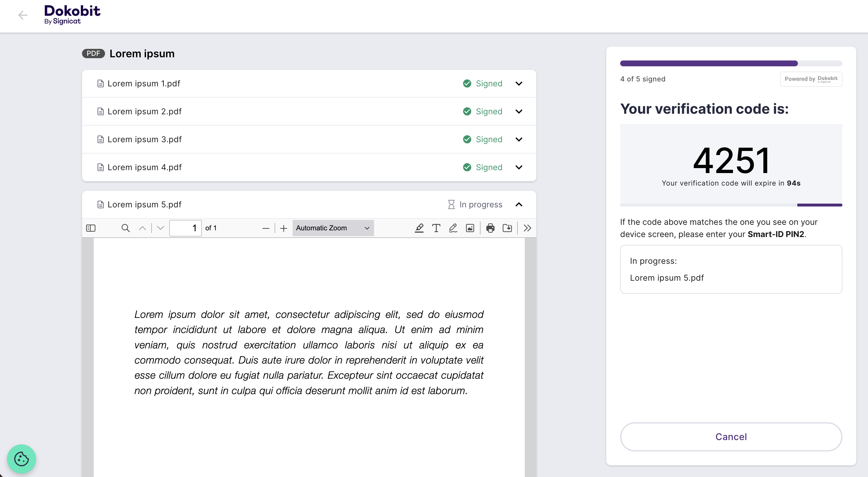Image resolution: width=868 pixels, height=477 pixels.
Task: Open the Automatic Zoom dropdown
Action: point(333,228)
